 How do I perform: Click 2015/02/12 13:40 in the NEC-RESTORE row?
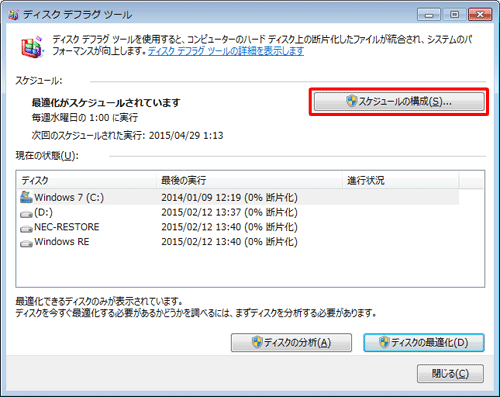(x=201, y=227)
